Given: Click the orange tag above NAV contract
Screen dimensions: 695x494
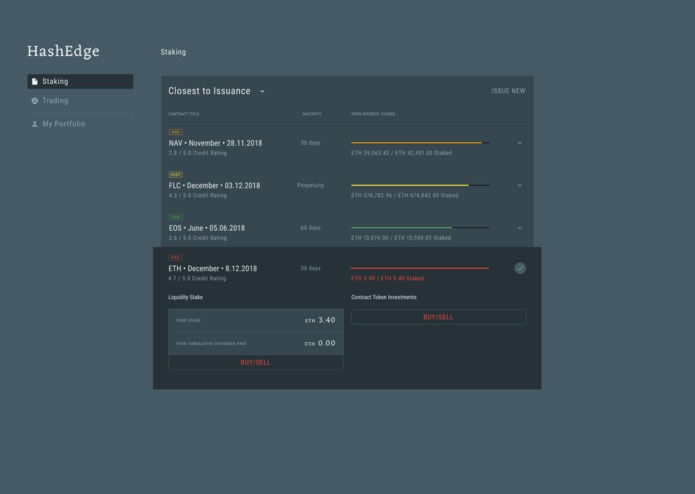Looking at the screenshot, I should click(176, 132).
